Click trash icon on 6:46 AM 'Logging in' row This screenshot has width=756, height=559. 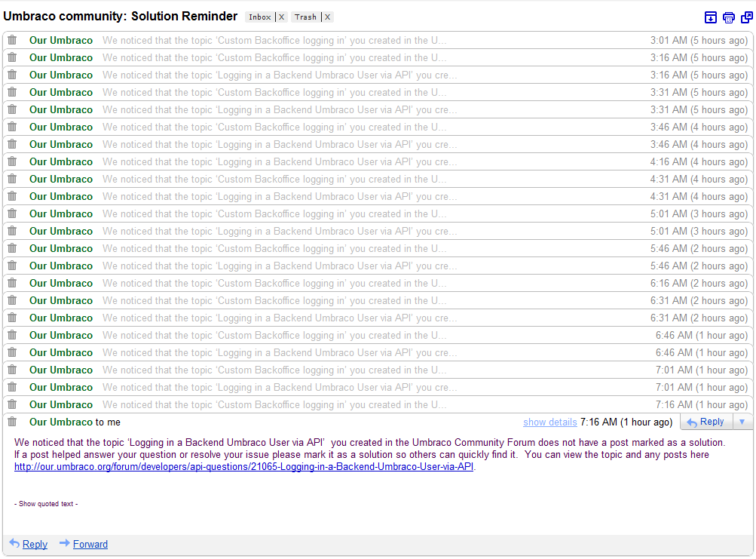(x=12, y=353)
